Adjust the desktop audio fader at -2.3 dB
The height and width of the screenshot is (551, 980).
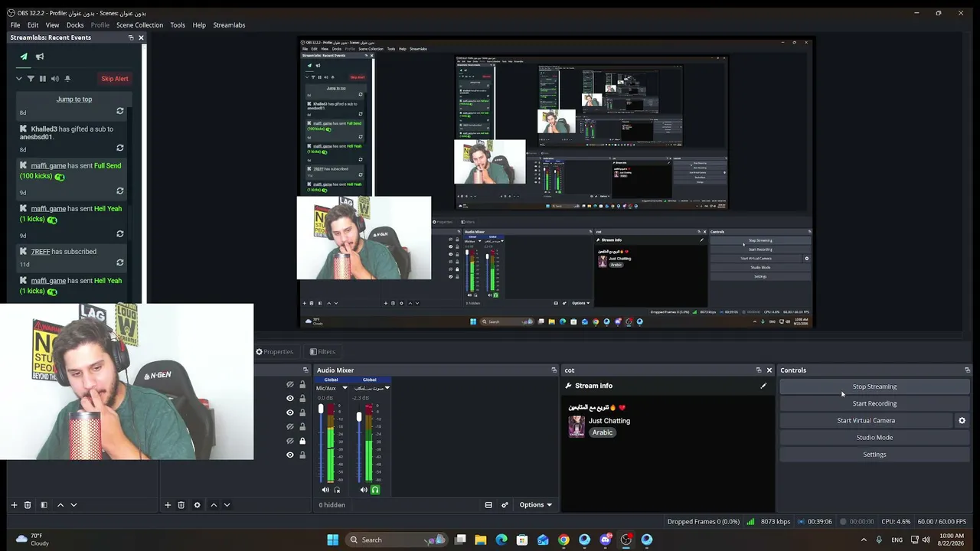click(x=359, y=417)
